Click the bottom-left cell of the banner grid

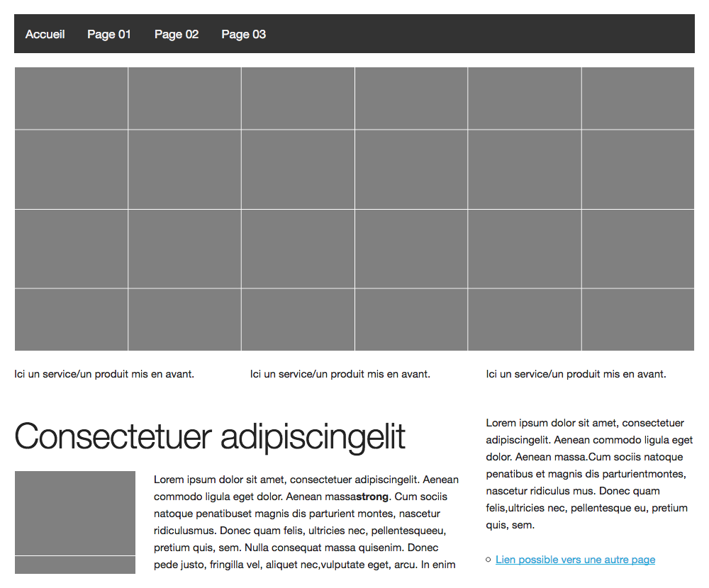click(x=71, y=320)
